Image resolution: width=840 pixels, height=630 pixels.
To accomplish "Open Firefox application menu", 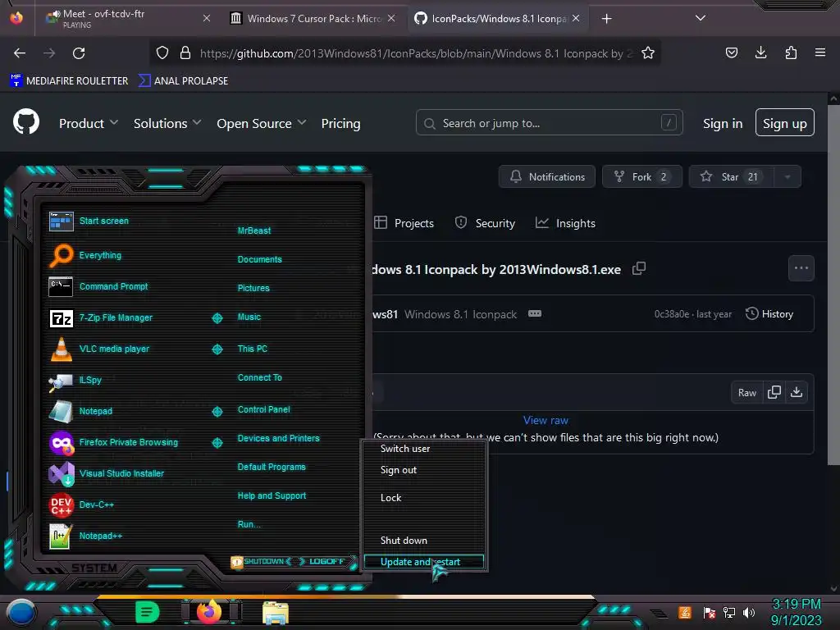I will pos(820,52).
